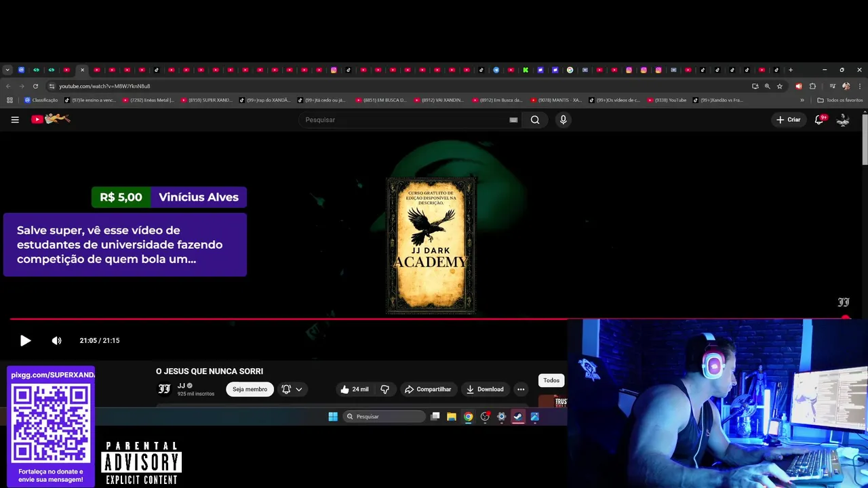Viewport: 868px width, 488px height.
Task: Click the Download button below the video
Action: point(485,389)
